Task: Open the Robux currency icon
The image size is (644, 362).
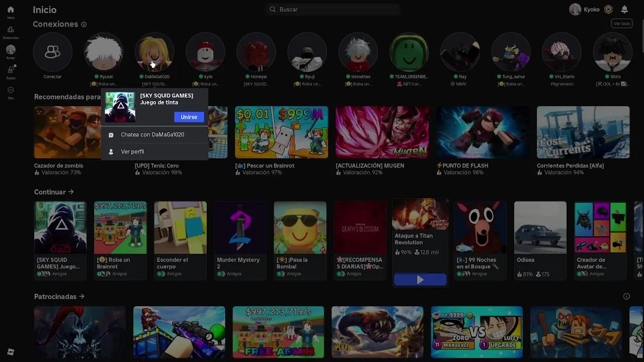Action: pyautogui.click(x=608, y=9)
